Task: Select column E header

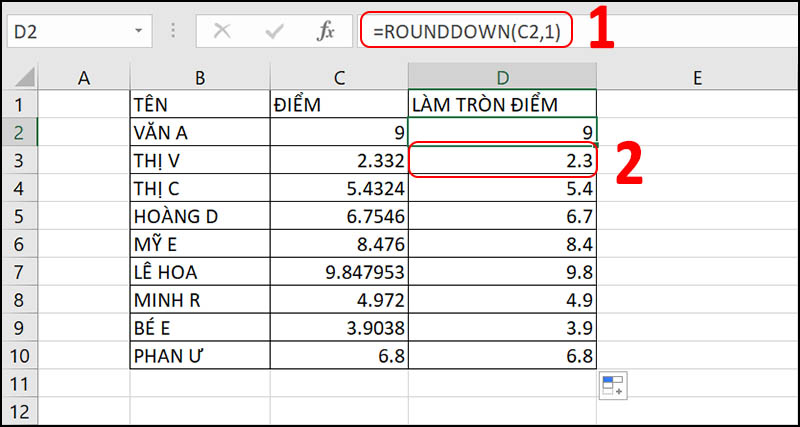Action: pos(697,78)
